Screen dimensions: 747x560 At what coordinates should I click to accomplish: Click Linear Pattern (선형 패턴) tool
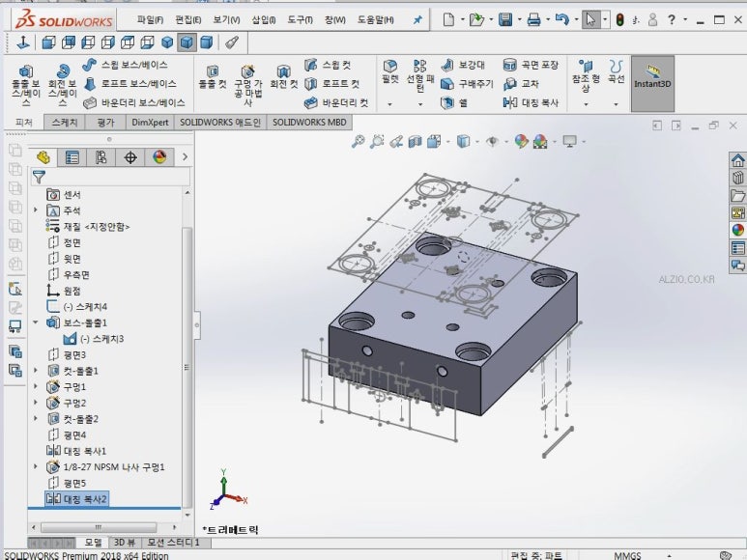(419, 76)
